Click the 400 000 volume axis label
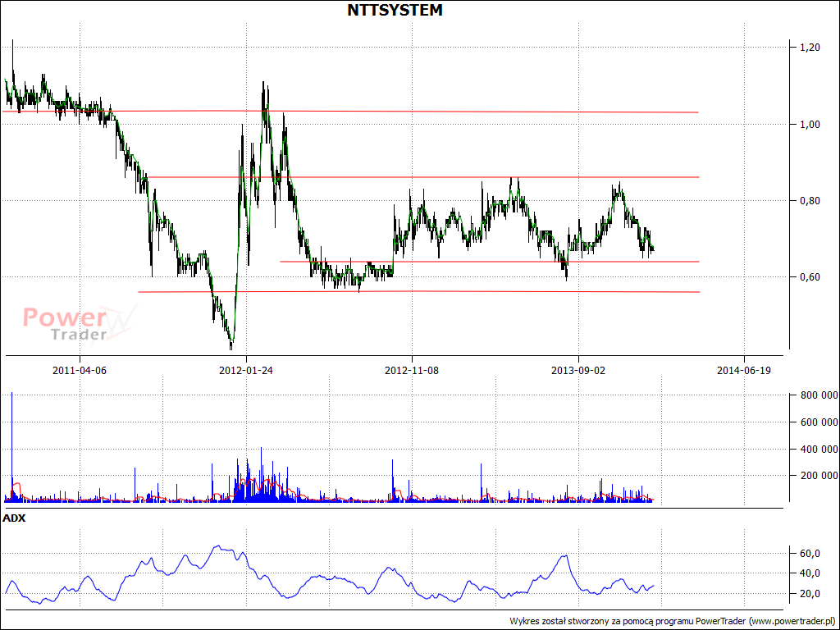The width and height of the screenshot is (840, 630). 819,449
